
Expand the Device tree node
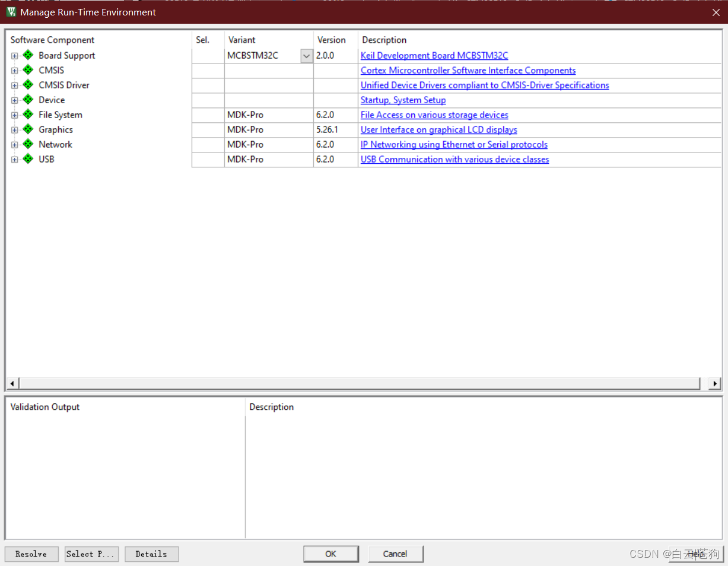(x=14, y=100)
